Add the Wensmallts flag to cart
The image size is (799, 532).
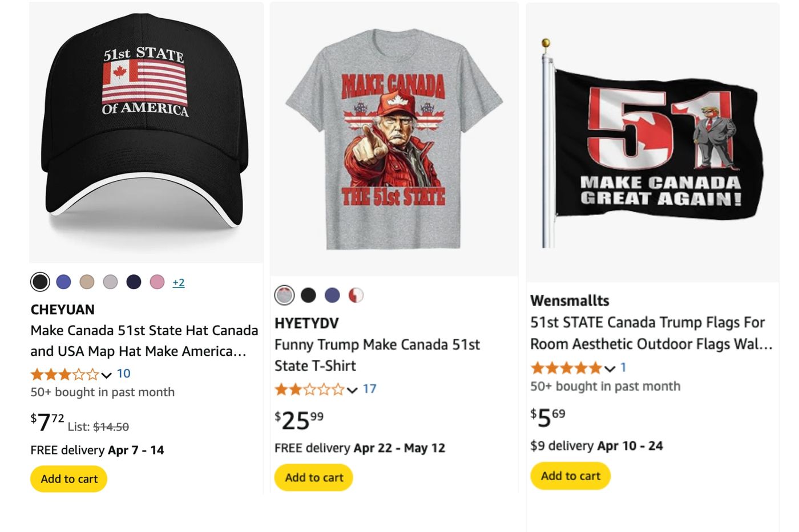click(x=570, y=476)
